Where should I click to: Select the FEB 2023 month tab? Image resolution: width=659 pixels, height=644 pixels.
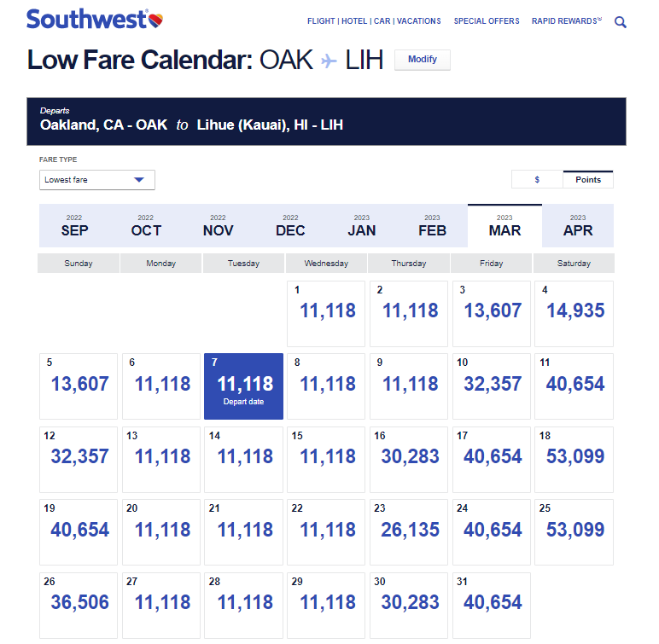432,225
